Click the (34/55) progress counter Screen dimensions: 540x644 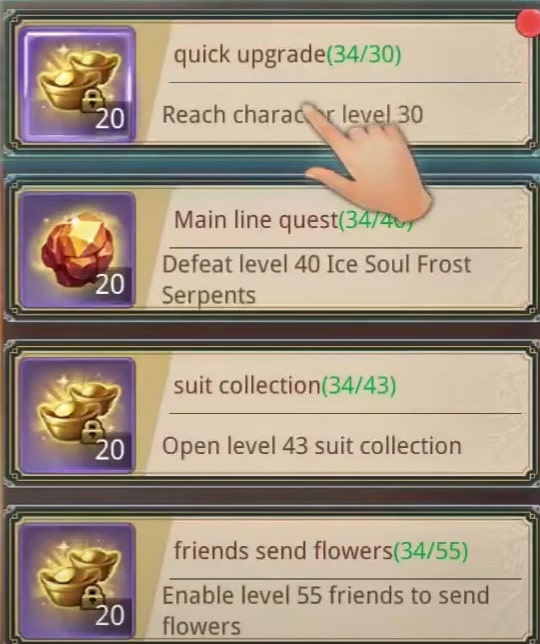pyautogui.click(x=431, y=551)
